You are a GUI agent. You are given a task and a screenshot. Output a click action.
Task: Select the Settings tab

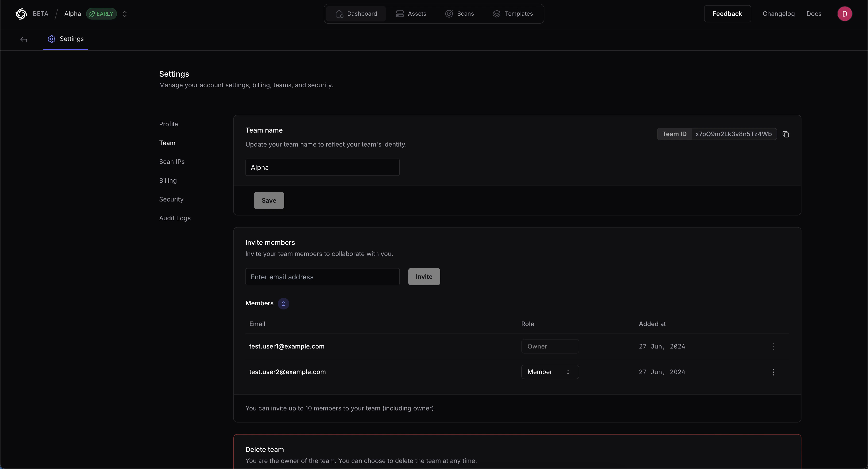coord(66,39)
